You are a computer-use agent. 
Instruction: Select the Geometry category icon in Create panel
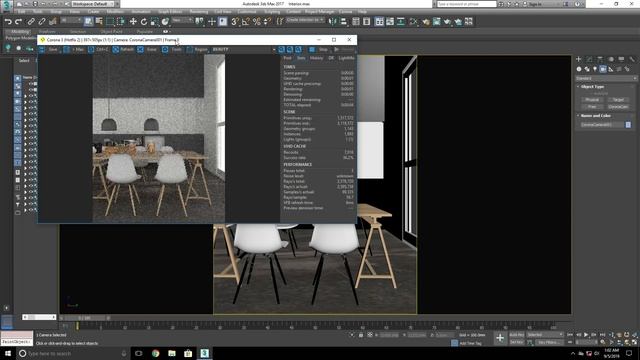click(x=579, y=69)
